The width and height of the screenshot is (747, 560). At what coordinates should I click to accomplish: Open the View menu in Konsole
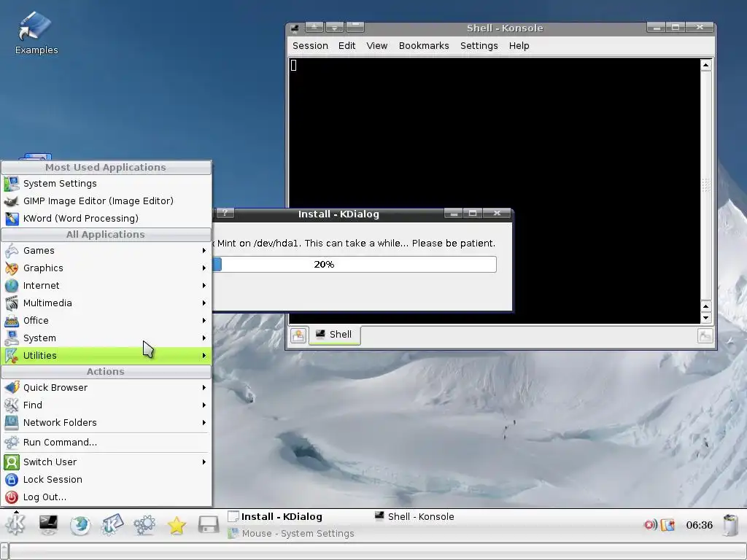click(377, 46)
